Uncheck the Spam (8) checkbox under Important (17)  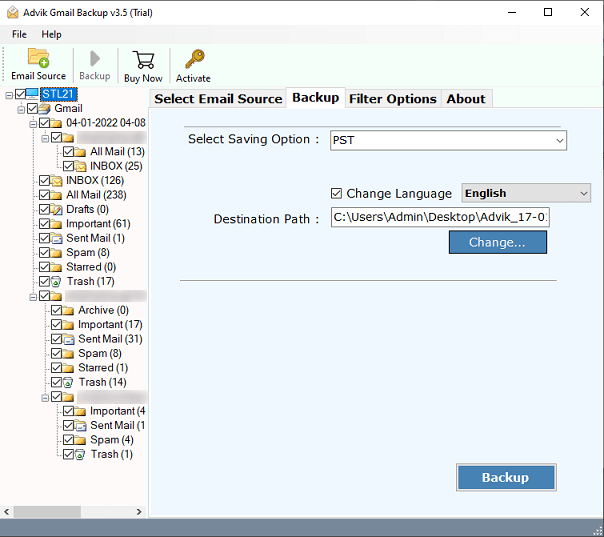tap(56, 354)
